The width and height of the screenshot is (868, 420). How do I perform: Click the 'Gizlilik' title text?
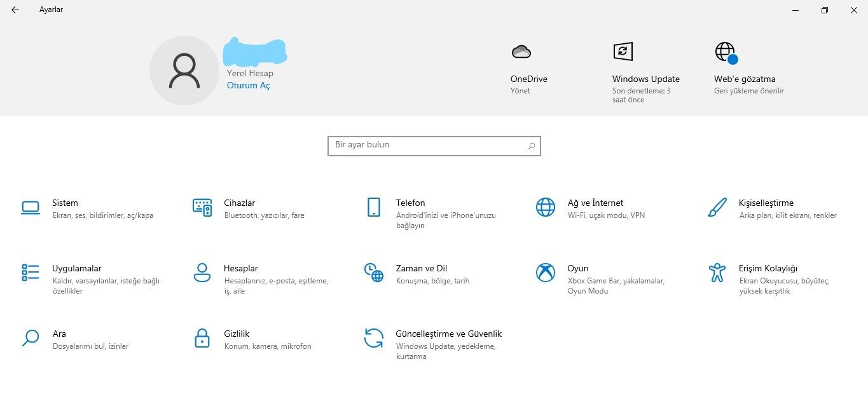tap(237, 334)
